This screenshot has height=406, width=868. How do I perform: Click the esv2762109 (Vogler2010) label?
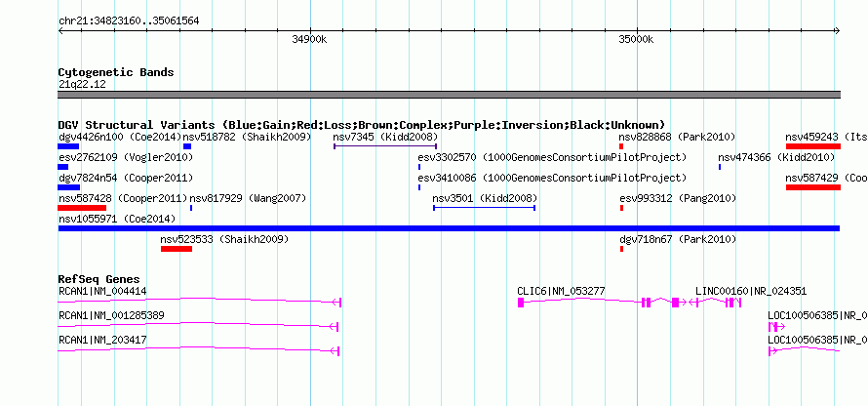[x=126, y=157]
